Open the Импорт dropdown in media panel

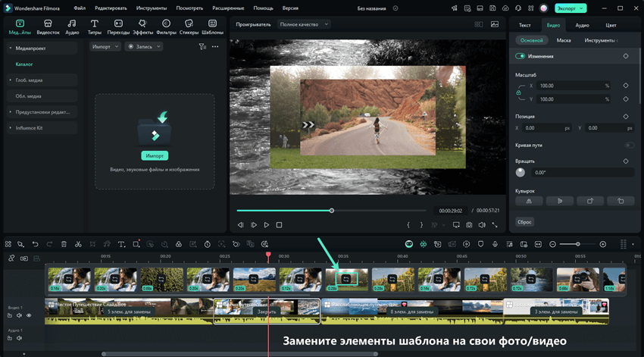pos(105,46)
